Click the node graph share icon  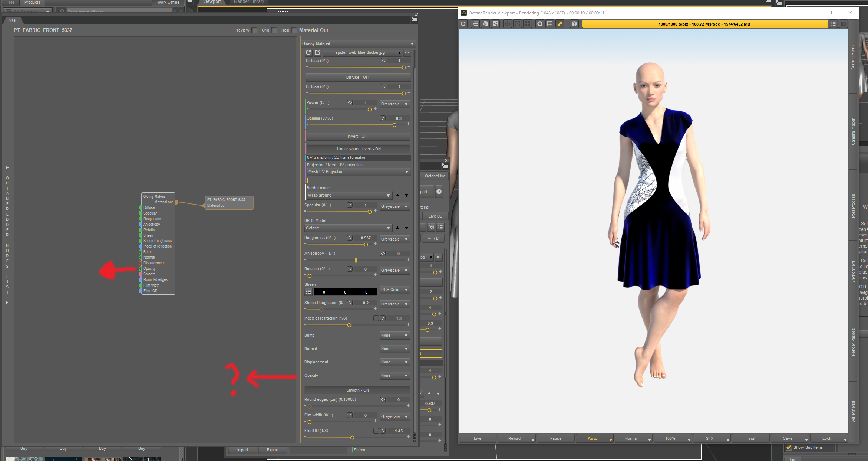(x=495, y=24)
